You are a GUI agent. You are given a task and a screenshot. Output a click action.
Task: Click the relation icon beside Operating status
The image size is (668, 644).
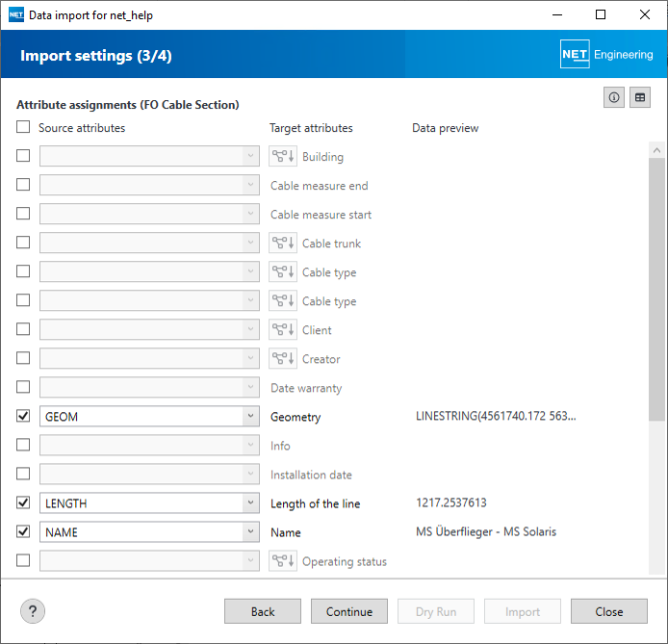[x=282, y=561]
